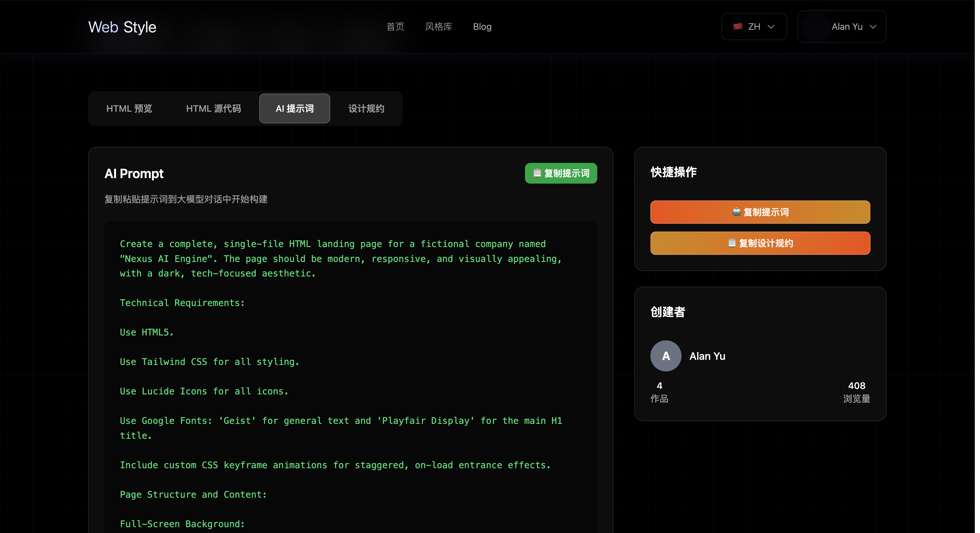Click the creator avatar letter A
The width and height of the screenshot is (980, 533).
click(x=666, y=356)
